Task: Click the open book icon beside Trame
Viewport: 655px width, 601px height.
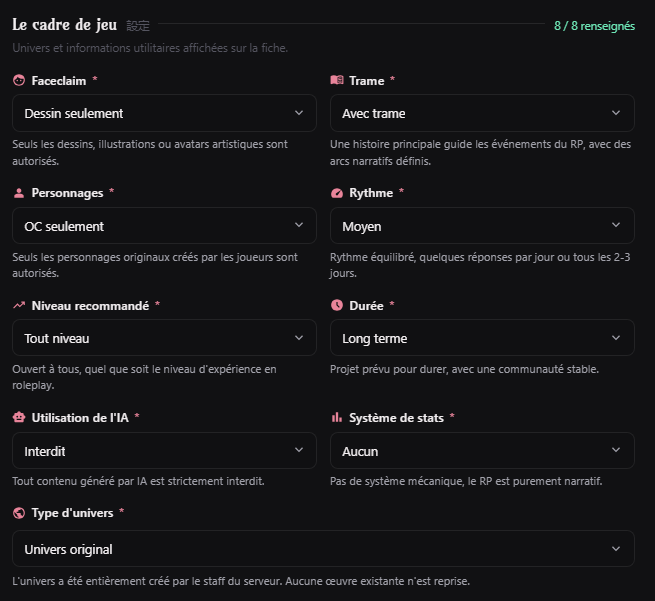Action: tap(337, 80)
